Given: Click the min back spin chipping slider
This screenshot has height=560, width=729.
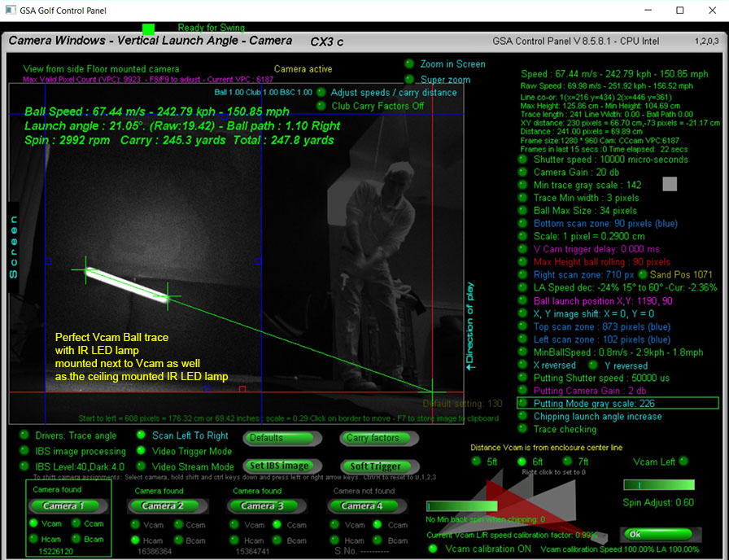Looking at the screenshot, I should click(x=461, y=506).
